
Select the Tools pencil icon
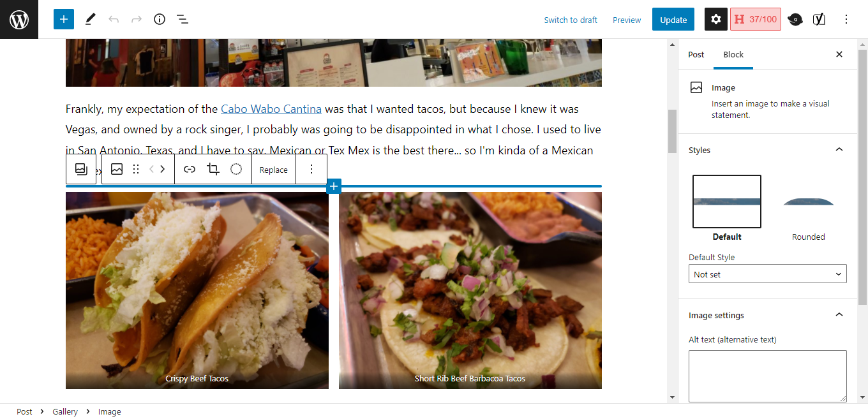pos(90,19)
